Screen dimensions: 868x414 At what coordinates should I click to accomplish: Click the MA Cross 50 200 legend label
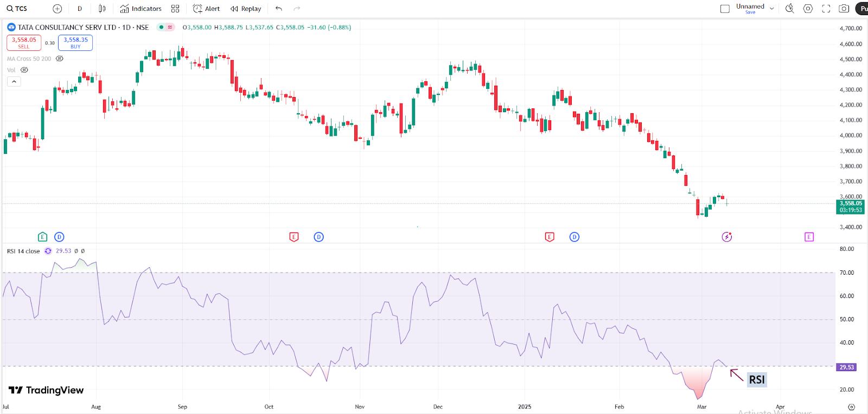29,59
